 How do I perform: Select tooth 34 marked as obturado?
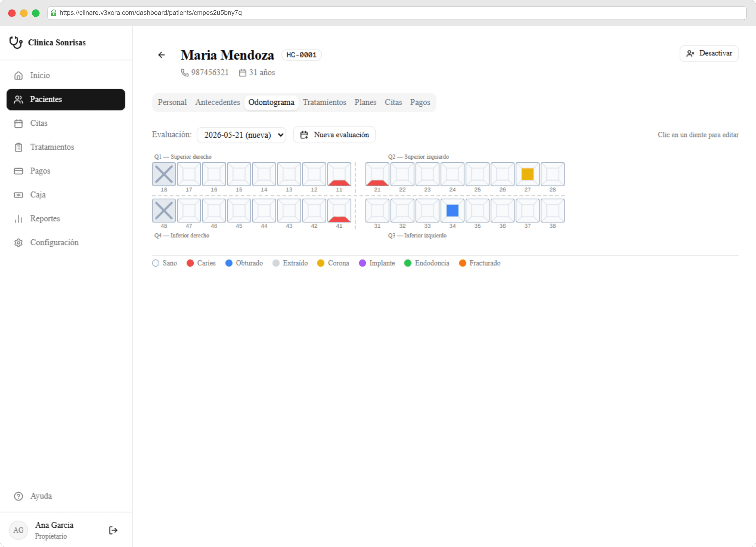point(452,211)
